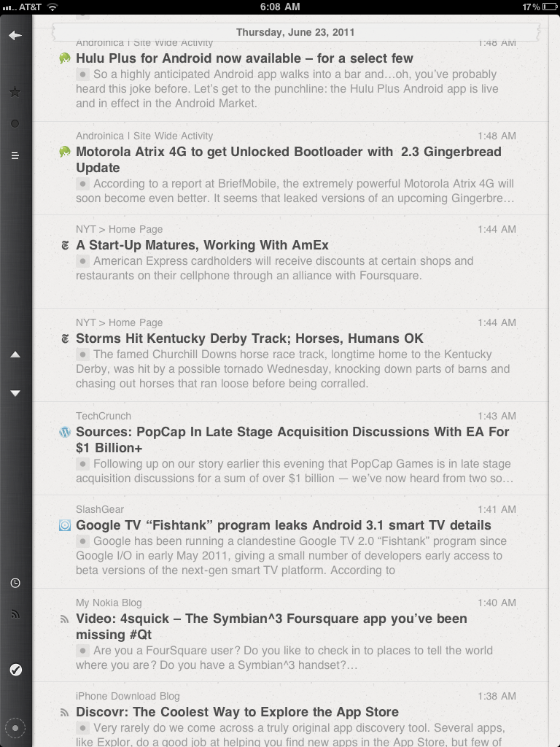Tap the unread dot before Hulu Plus summary
The image size is (560, 747).
pos(83,74)
